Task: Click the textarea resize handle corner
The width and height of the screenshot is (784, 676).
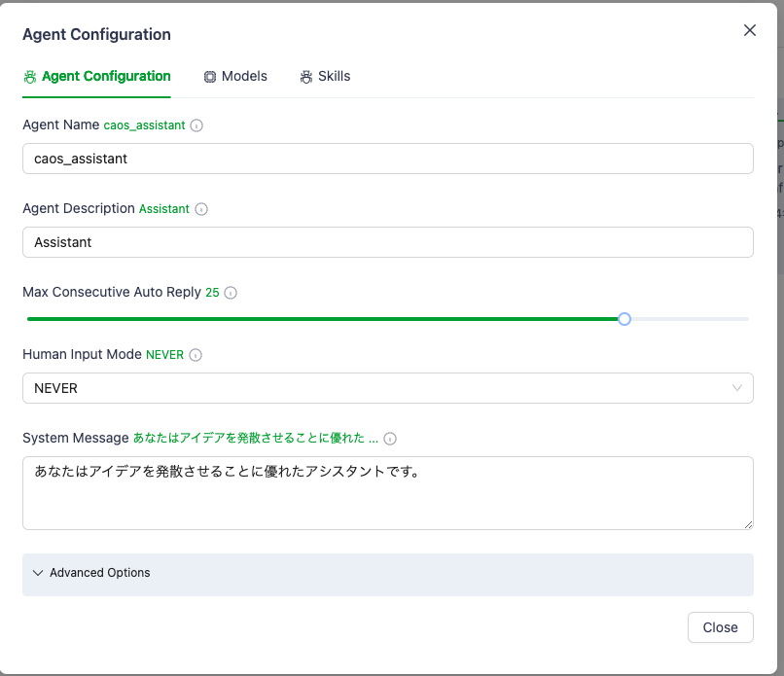Action: pos(748,524)
